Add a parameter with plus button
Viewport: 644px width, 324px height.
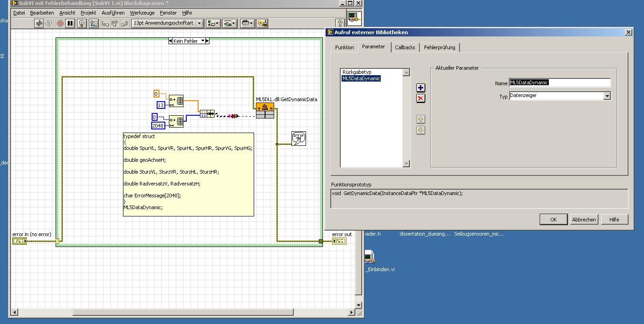coord(420,88)
